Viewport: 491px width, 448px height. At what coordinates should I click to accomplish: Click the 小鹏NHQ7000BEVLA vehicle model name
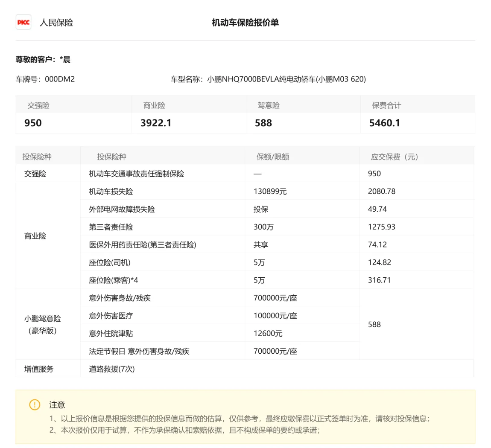[286, 79]
